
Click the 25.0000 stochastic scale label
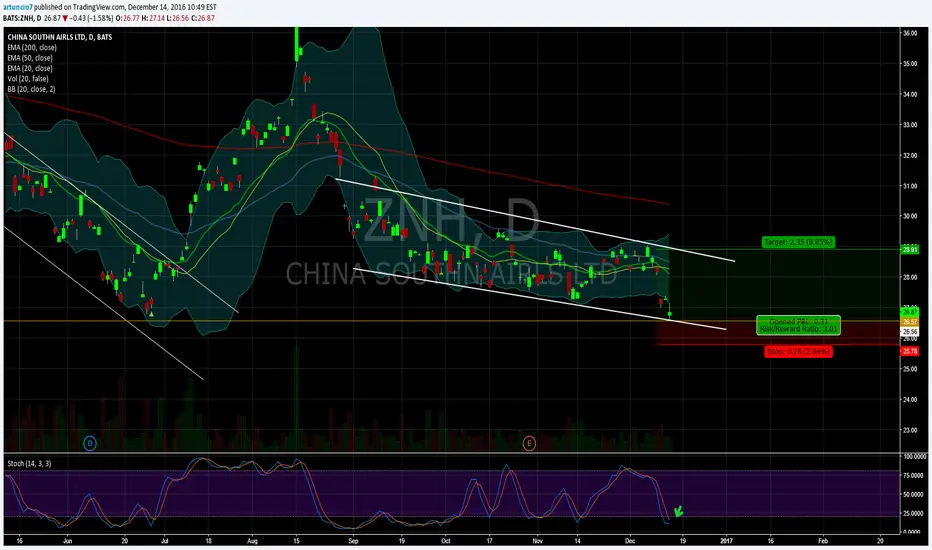915,513
